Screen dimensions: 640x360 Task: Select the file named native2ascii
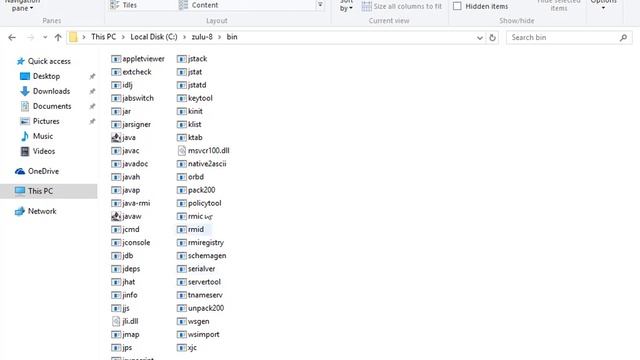pos(202,164)
